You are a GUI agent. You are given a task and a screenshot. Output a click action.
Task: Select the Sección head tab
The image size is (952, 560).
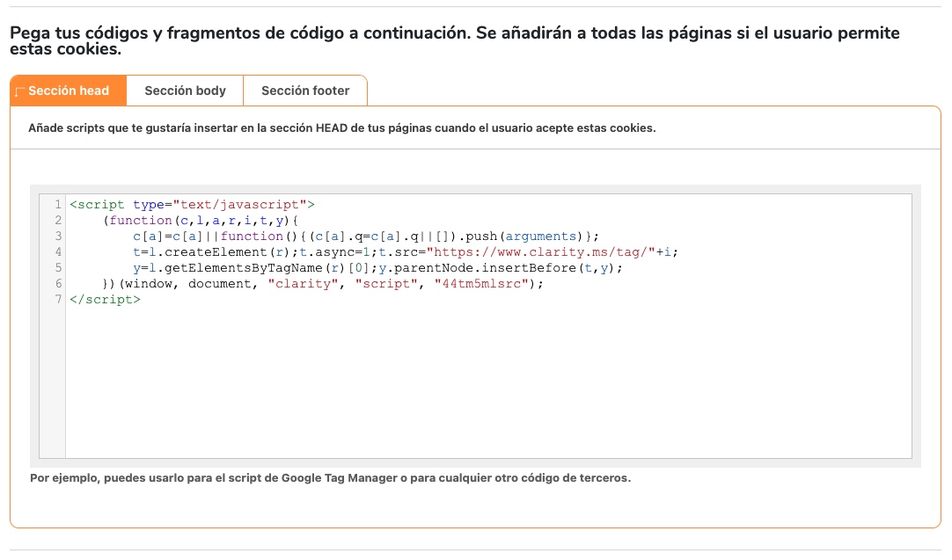[x=69, y=91]
